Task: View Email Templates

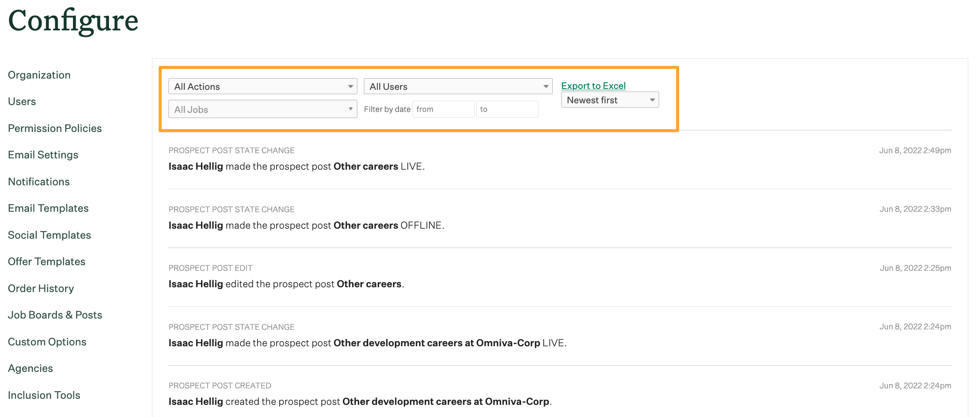Action: pos(48,208)
